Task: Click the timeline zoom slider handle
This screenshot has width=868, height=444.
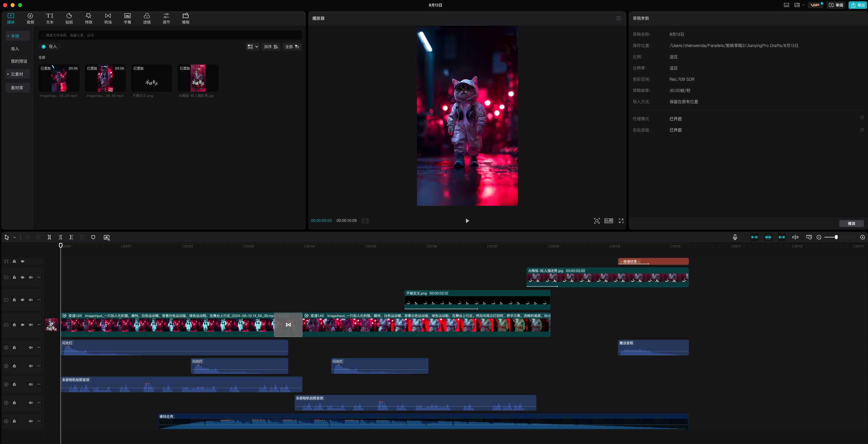Action: point(836,237)
